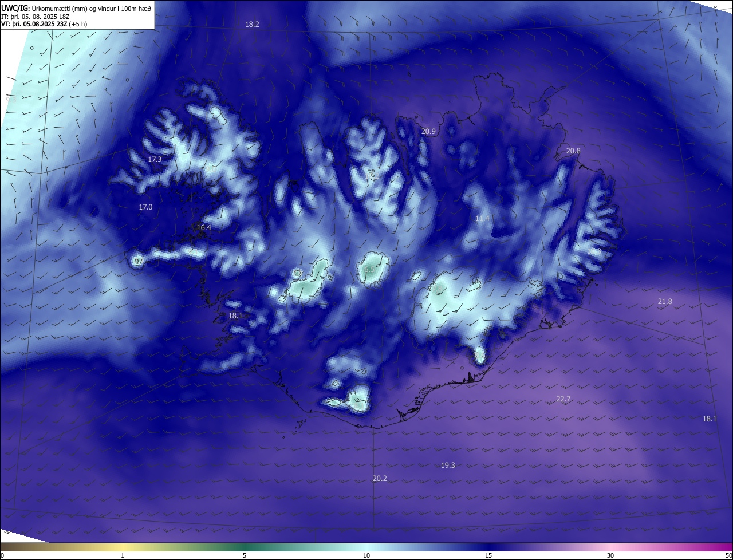This screenshot has width=733, height=560.
Task: Click the initial time line 'IT: þri. 05. 08. 2025 18Z'
Action: pos(36,17)
